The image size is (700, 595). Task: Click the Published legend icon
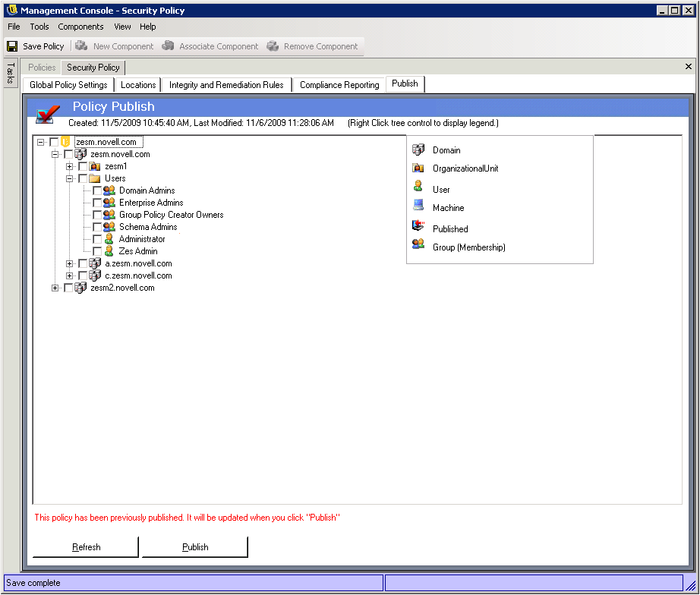(x=418, y=225)
